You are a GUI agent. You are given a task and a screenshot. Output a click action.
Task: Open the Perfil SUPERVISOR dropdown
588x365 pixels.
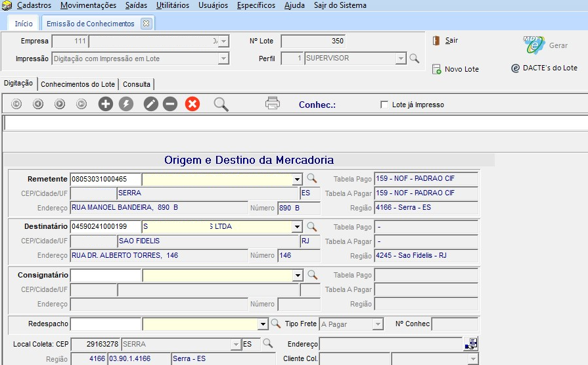pos(401,59)
